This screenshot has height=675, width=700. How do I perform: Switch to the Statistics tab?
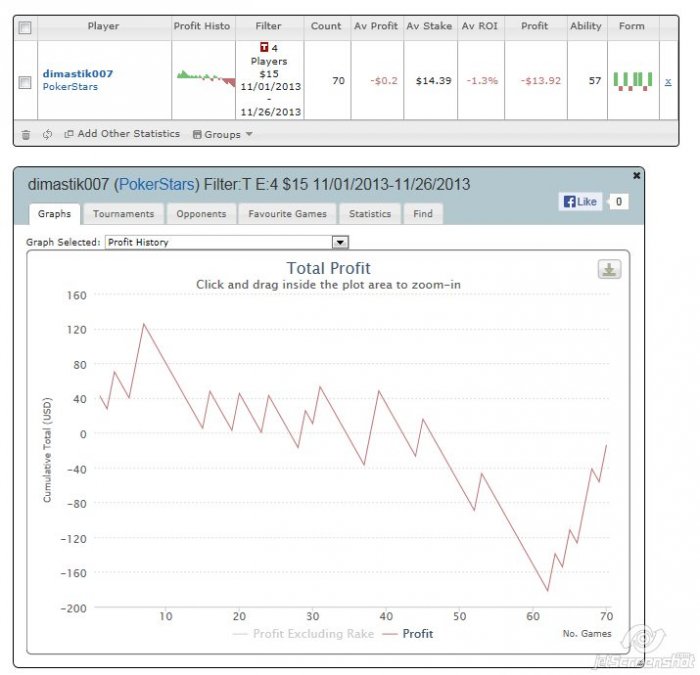(x=370, y=214)
